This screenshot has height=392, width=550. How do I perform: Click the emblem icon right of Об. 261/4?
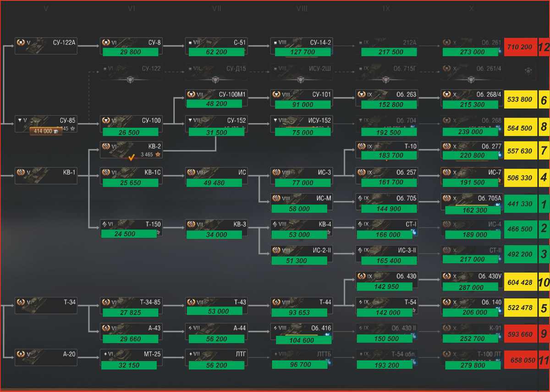528,72
